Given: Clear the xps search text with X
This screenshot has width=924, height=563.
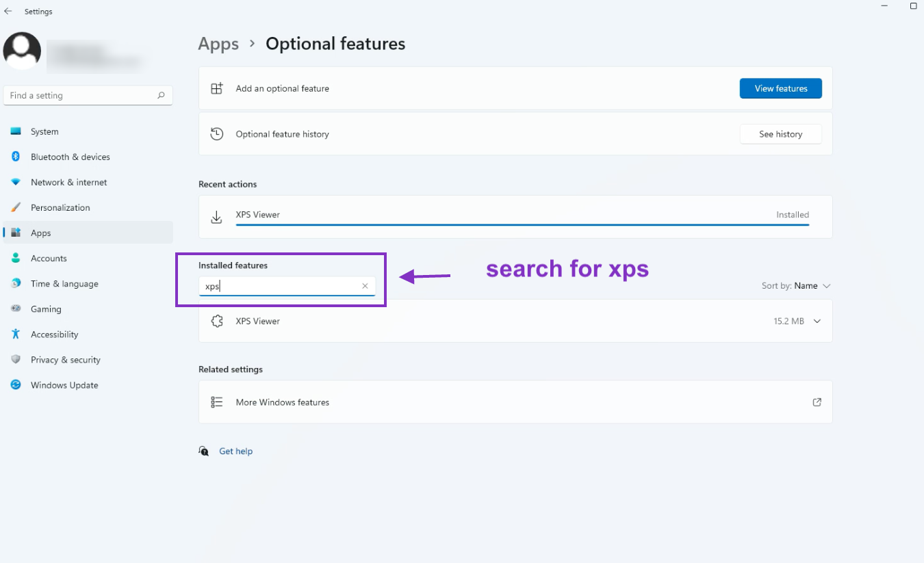Looking at the screenshot, I should coord(365,286).
